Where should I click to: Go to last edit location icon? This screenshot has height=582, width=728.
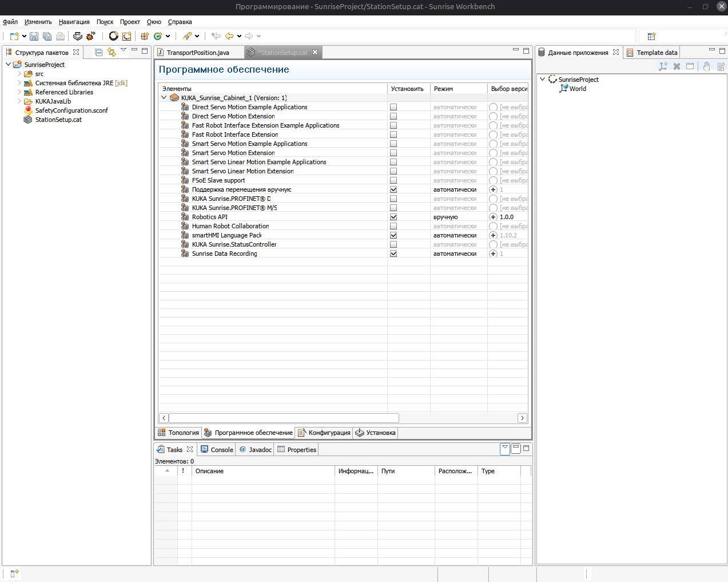click(x=216, y=36)
